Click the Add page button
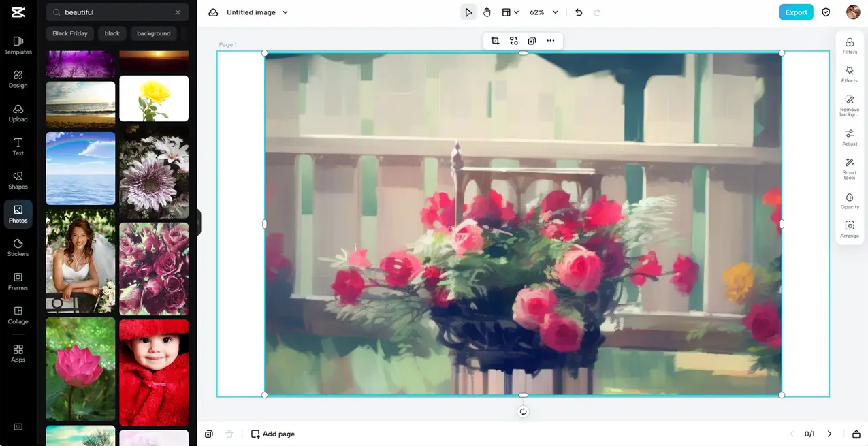This screenshot has height=446, width=868. [273, 434]
